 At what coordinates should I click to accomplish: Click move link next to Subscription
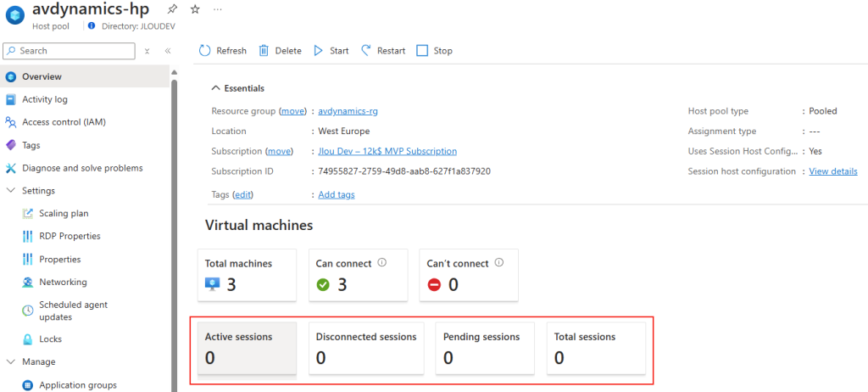coord(279,151)
